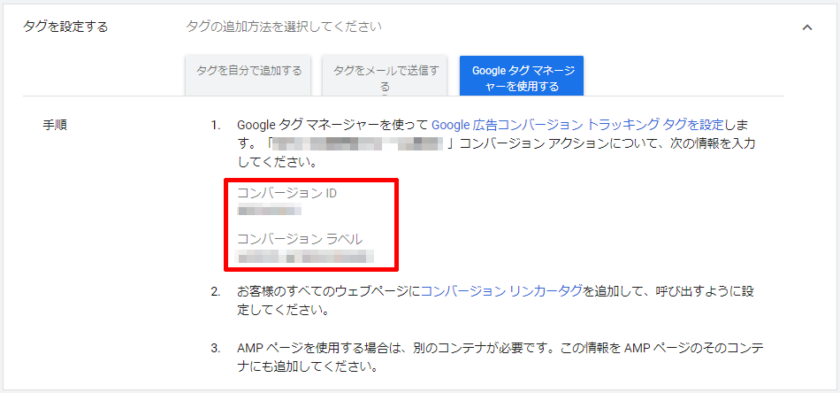Open the コンバージョン リンカータグ link
The height and width of the screenshot is (393, 840).
tap(501, 291)
